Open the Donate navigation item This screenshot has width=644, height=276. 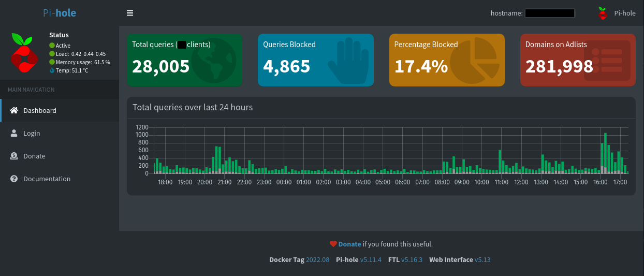pyautogui.click(x=60, y=156)
